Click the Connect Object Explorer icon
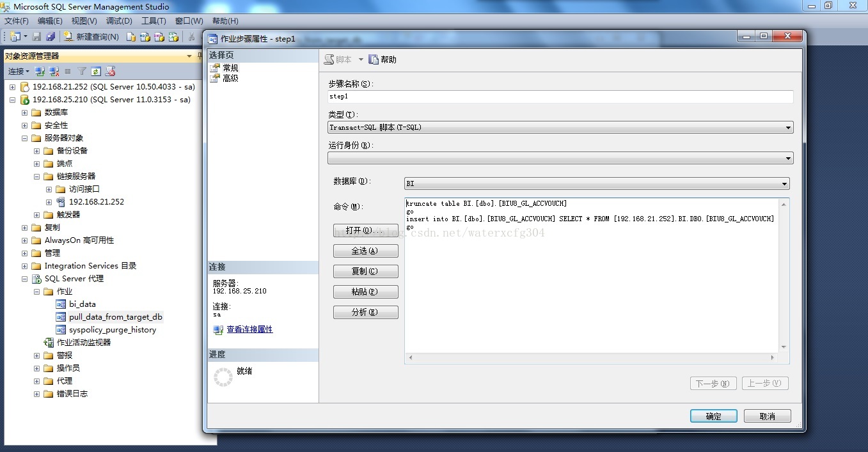 pos(40,71)
